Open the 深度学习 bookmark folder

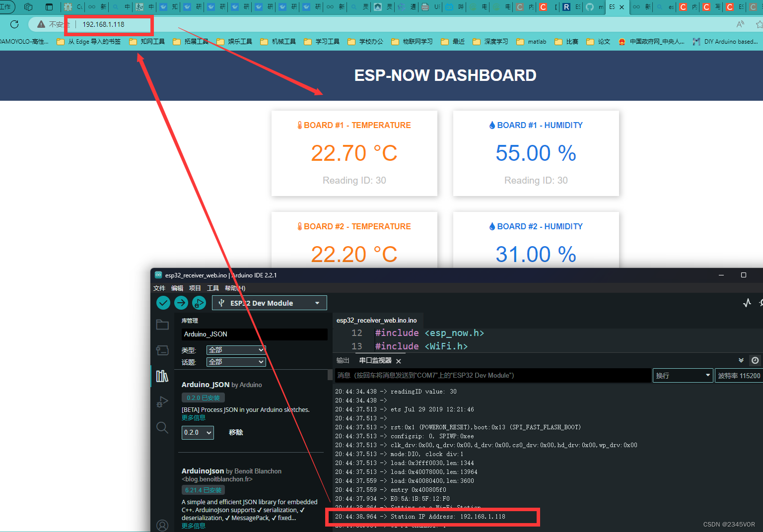[x=490, y=42]
